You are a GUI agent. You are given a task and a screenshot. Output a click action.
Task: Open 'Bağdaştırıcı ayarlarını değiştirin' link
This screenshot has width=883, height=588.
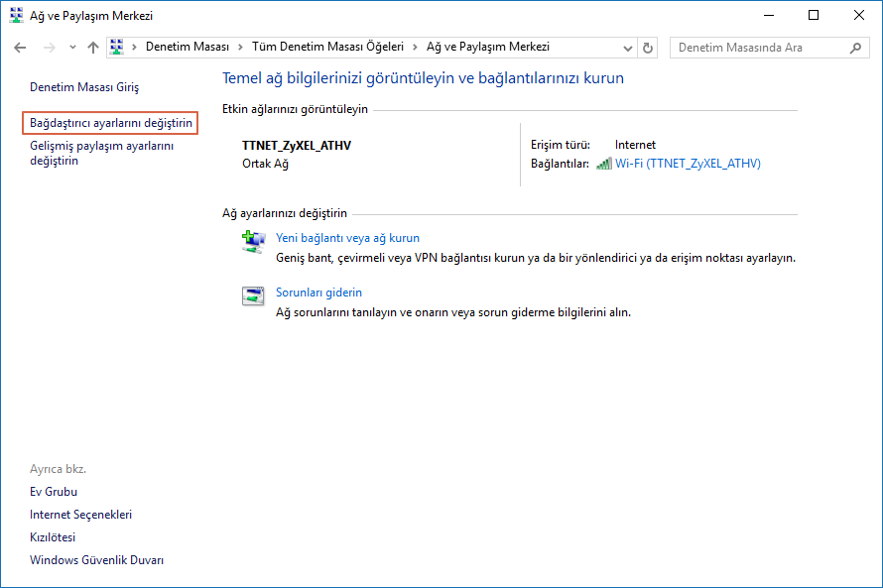tap(109, 122)
